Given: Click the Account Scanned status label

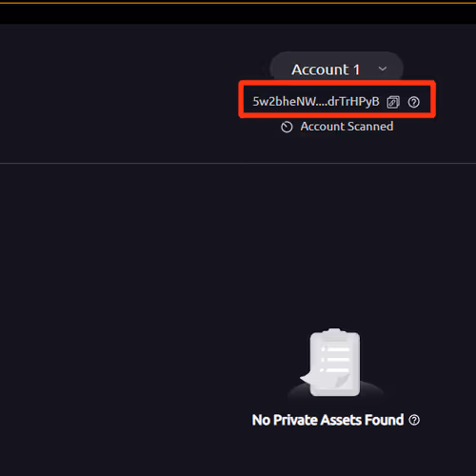Looking at the screenshot, I should coord(347,127).
